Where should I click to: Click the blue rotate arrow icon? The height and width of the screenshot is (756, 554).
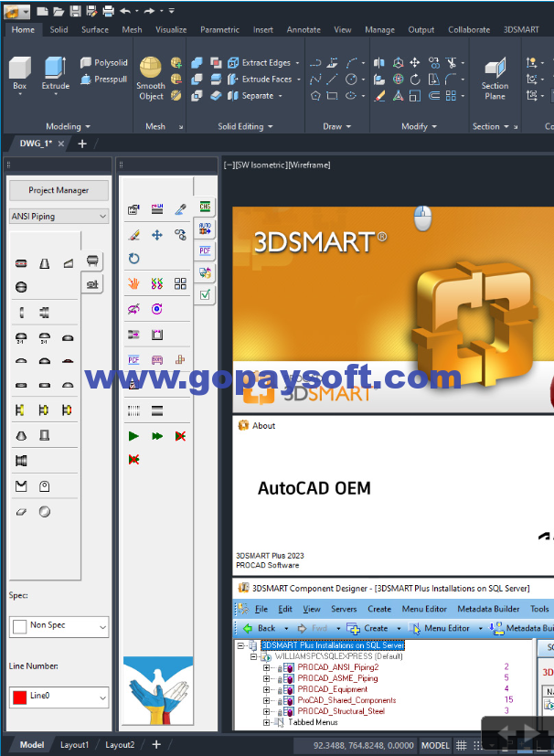(x=134, y=259)
